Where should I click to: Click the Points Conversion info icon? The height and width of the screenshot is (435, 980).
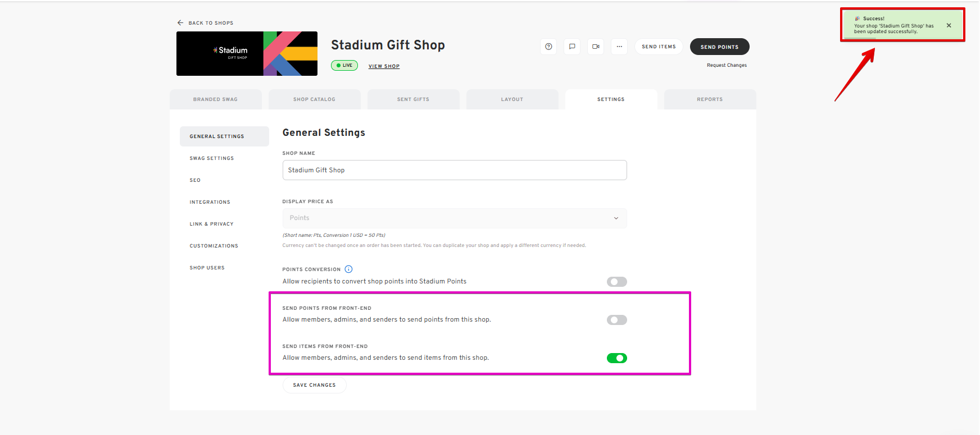click(x=348, y=269)
